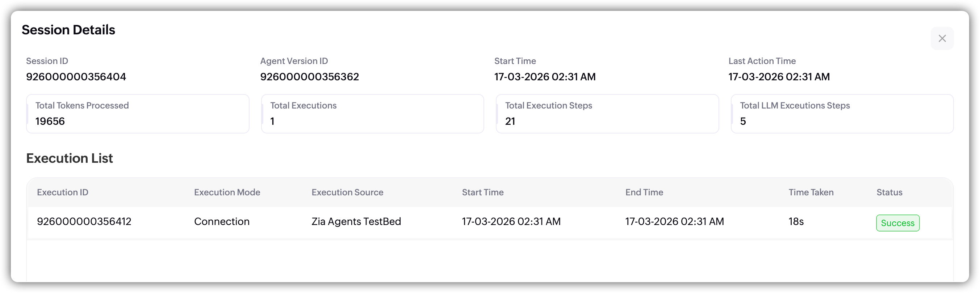Click the Time Taken column header
The height and width of the screenshot is (293, 980).
coord(811,192)
